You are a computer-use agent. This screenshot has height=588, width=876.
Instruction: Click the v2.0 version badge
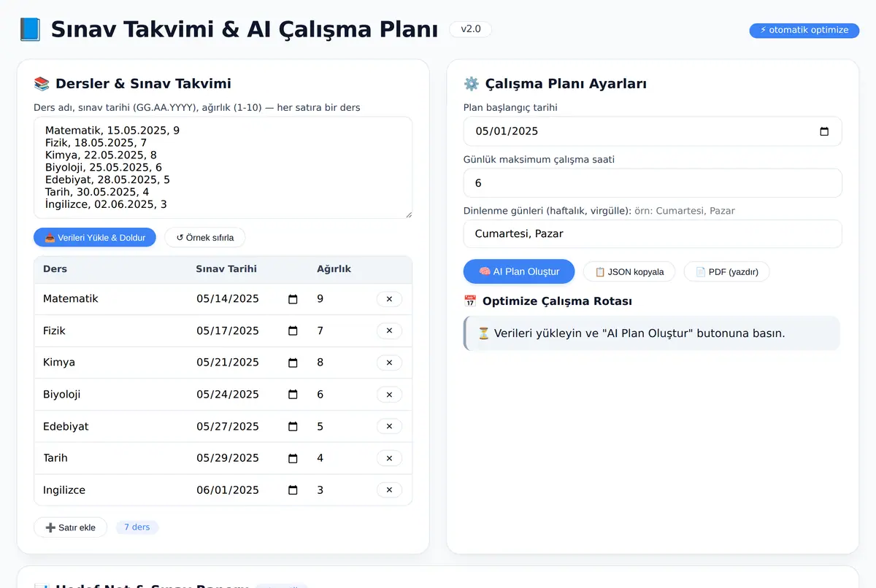tap(471, 29)
